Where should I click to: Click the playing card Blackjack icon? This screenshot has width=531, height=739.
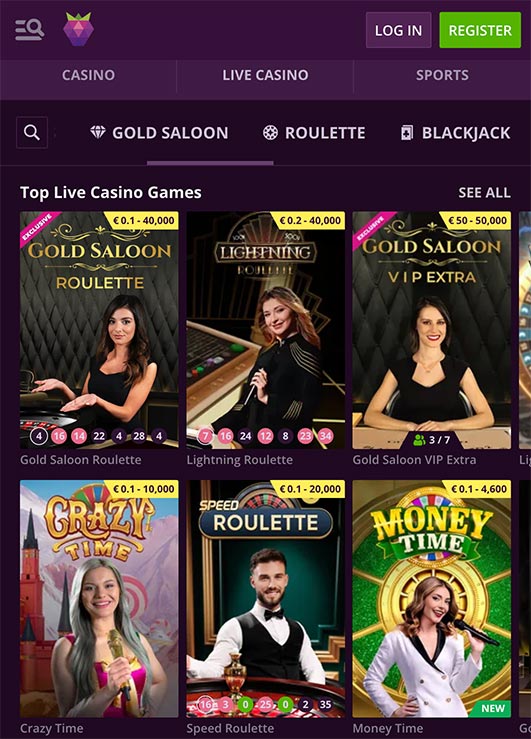pyautogui.click(x=406, y=133)
